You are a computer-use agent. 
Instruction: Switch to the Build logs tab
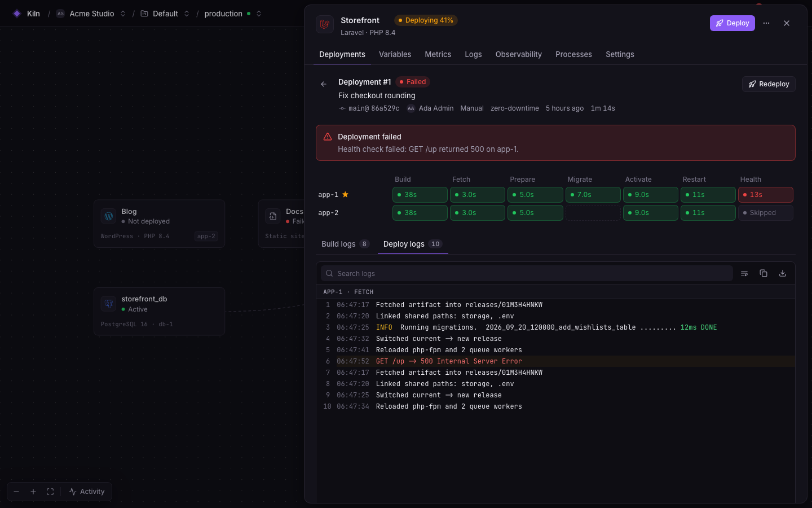click(345, 244)
